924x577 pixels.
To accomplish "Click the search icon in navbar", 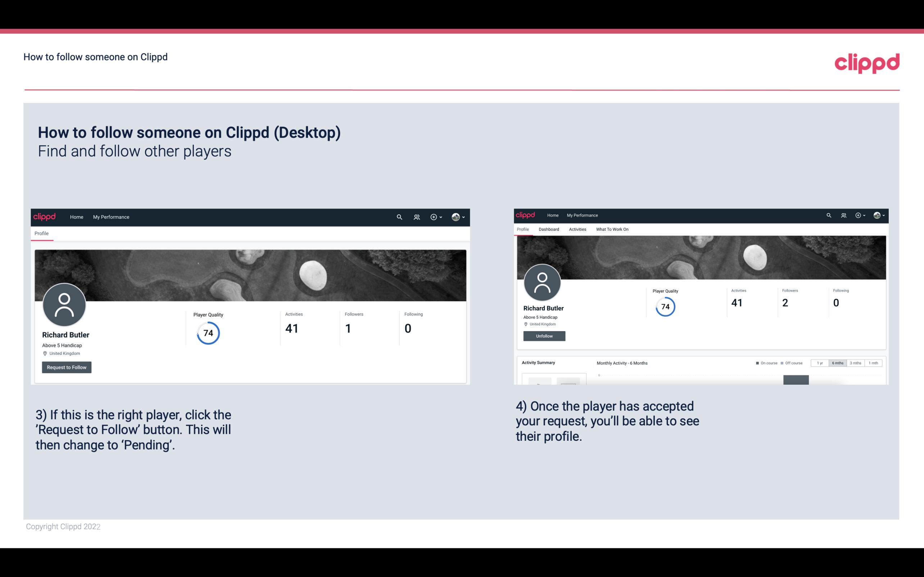I will point(398,217).
